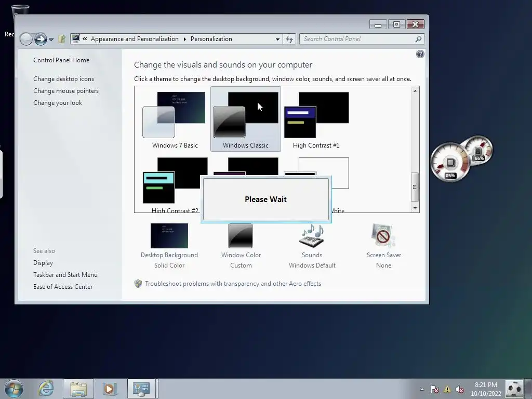Open Change your look link
532x399 pixels.
click(58, 103)
